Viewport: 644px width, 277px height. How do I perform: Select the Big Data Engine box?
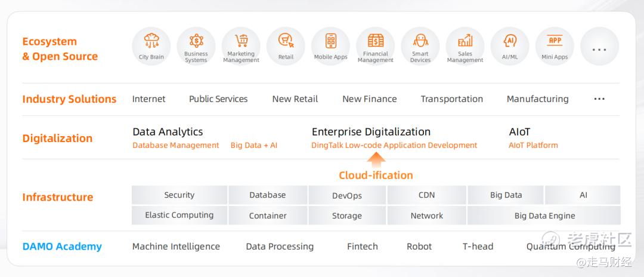coord(544,216)
